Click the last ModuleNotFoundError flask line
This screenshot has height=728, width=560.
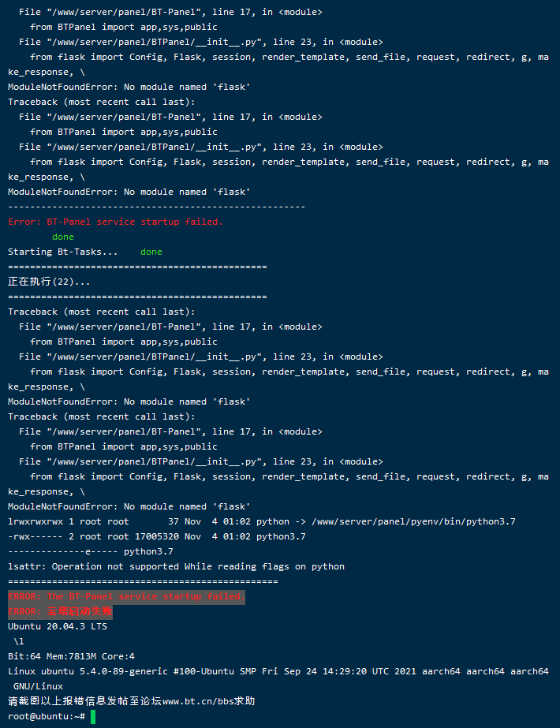point(129,506)
